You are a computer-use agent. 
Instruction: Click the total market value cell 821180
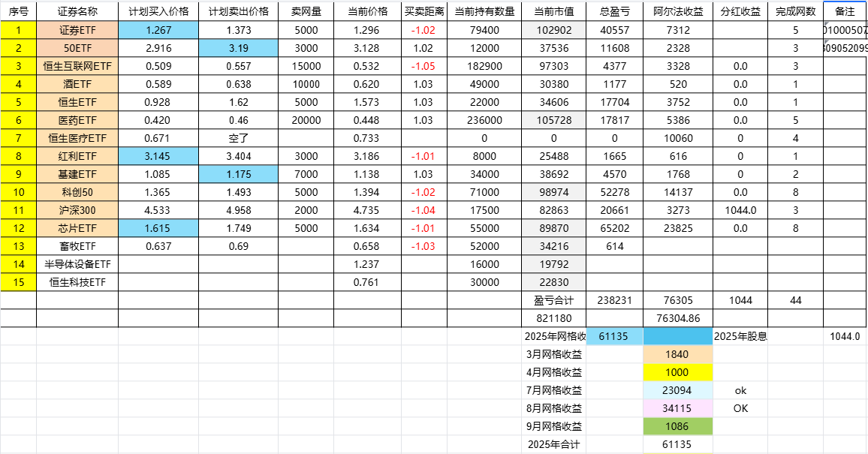point(553,318)
